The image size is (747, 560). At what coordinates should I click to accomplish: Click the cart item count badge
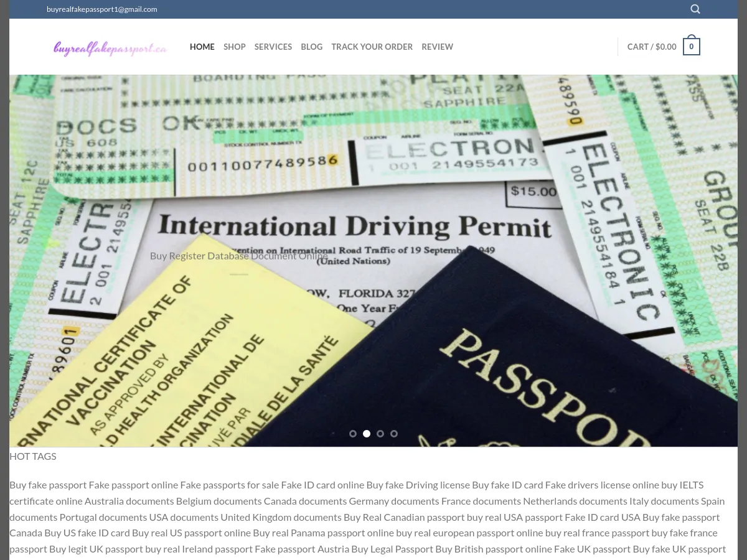click(x=691, y=46)
